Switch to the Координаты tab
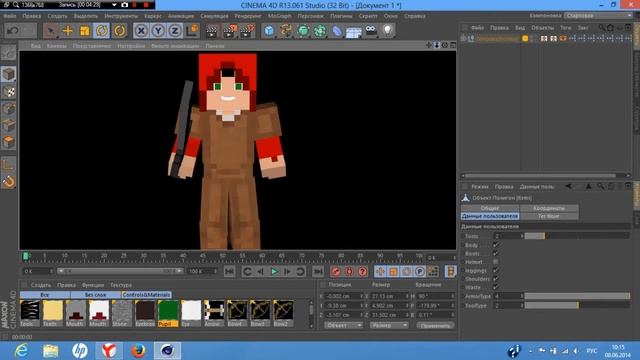Image resolution: width=640 pixels, height=360 pixels. click(x=549, y=208)
